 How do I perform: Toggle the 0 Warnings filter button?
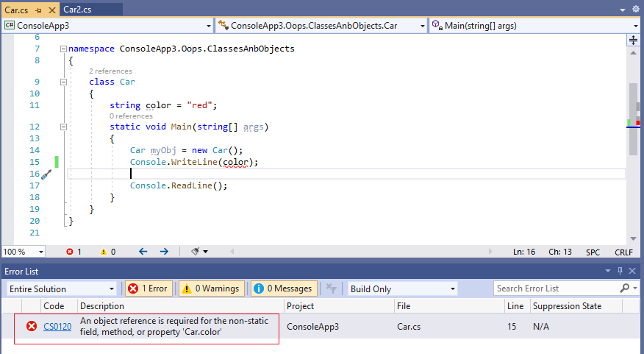click(212, 288)
